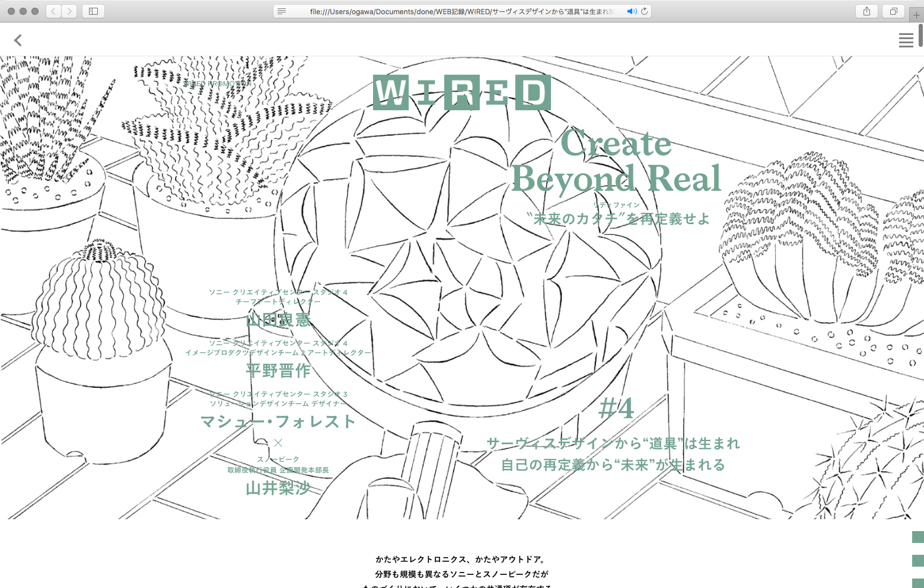Click the page vertical scrollbar thumb
The image size is (924, 588).
[921, 36]
